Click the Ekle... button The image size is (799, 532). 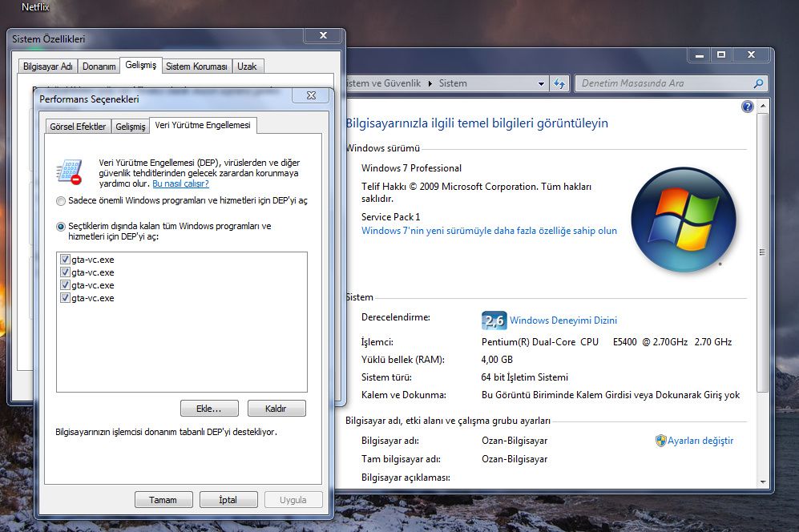click(x=209, y=408)
